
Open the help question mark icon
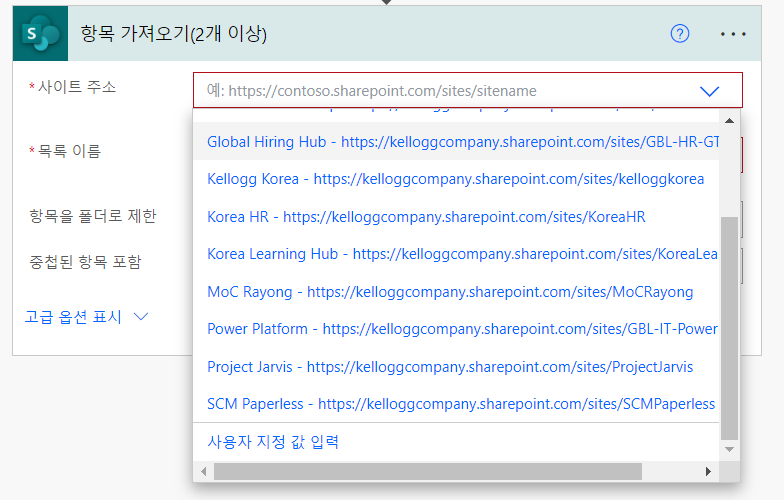tap(680, 34)
